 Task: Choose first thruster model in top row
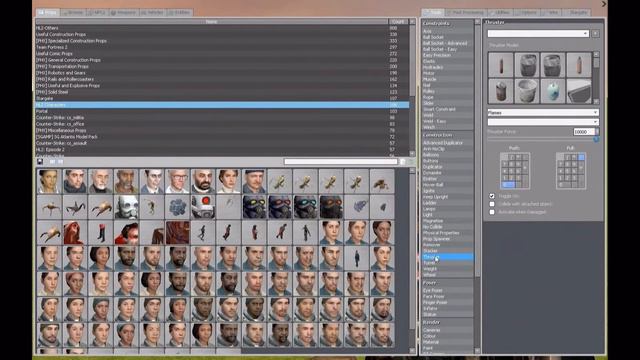501,64
